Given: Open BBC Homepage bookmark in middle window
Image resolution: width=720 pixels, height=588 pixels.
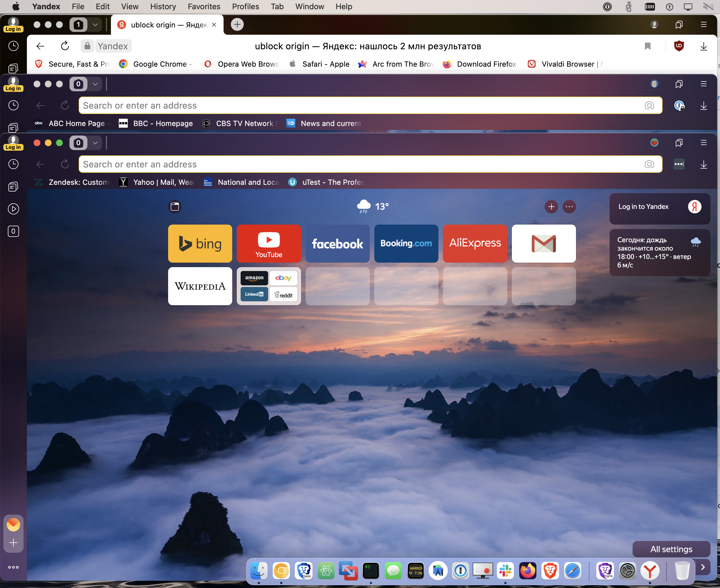Looking at the screenshot, I should tap(156, 123).
